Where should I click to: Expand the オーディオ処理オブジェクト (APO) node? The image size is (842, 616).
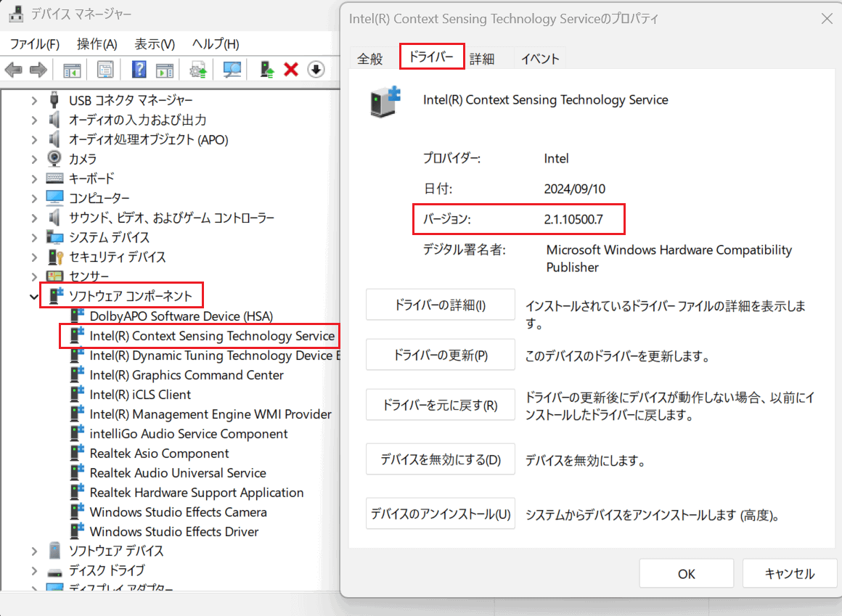(34, 139)
